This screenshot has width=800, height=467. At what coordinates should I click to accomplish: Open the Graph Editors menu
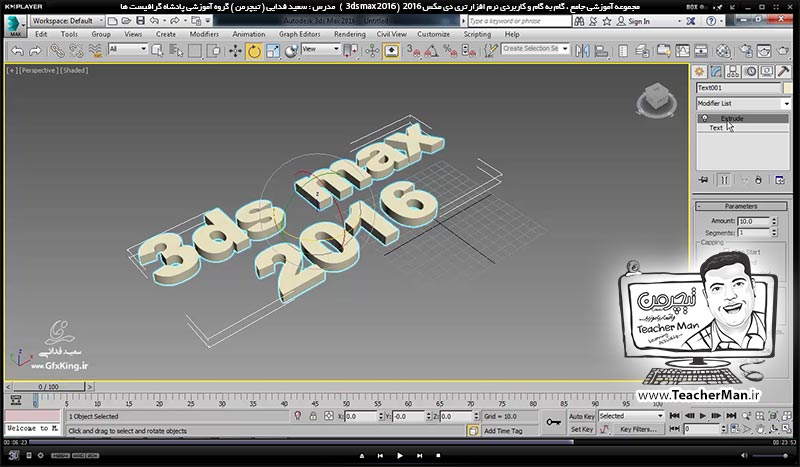[299, 34]
